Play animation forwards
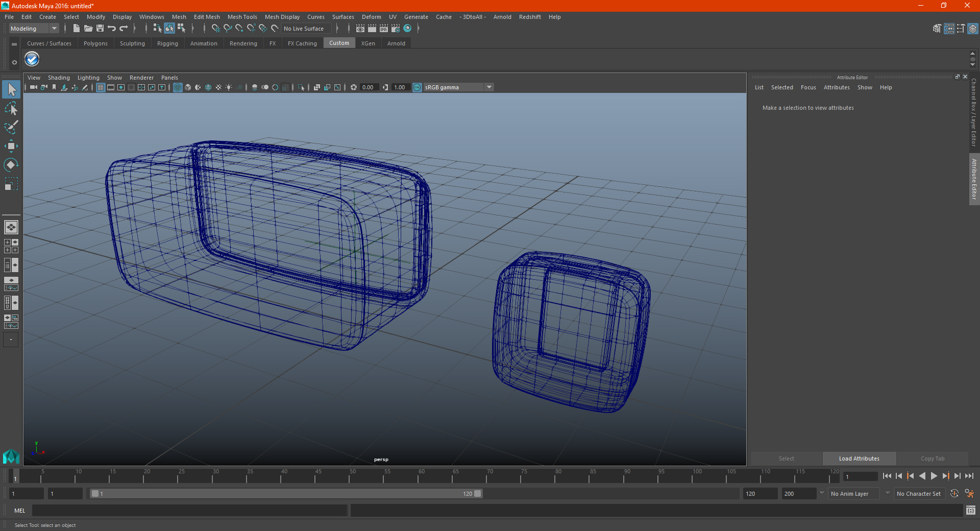 coord(934,476)
